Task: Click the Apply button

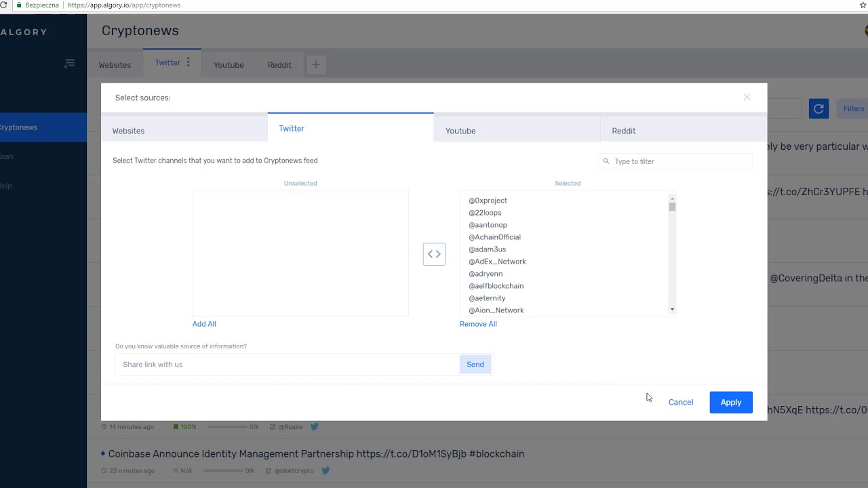Action: (x=731, y=403)
